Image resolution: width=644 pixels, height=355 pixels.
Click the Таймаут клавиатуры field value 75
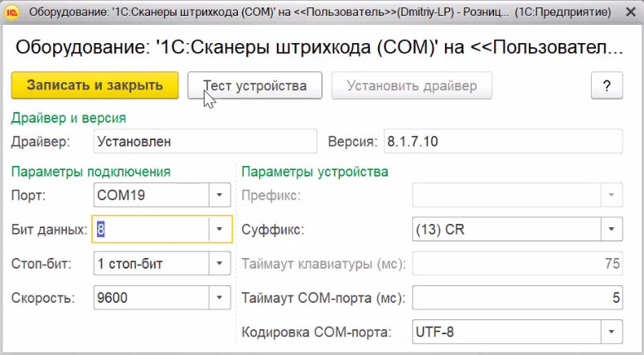tap(517, 264)
